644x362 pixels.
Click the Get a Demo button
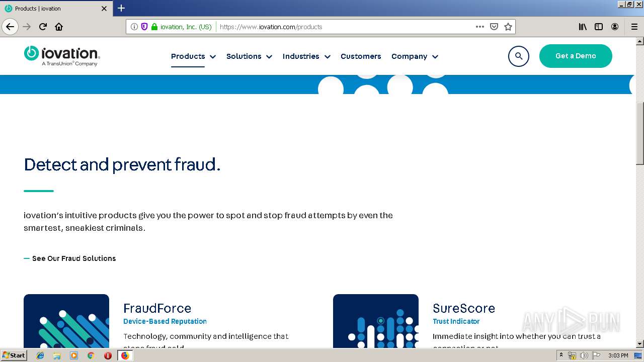[576, 56]
